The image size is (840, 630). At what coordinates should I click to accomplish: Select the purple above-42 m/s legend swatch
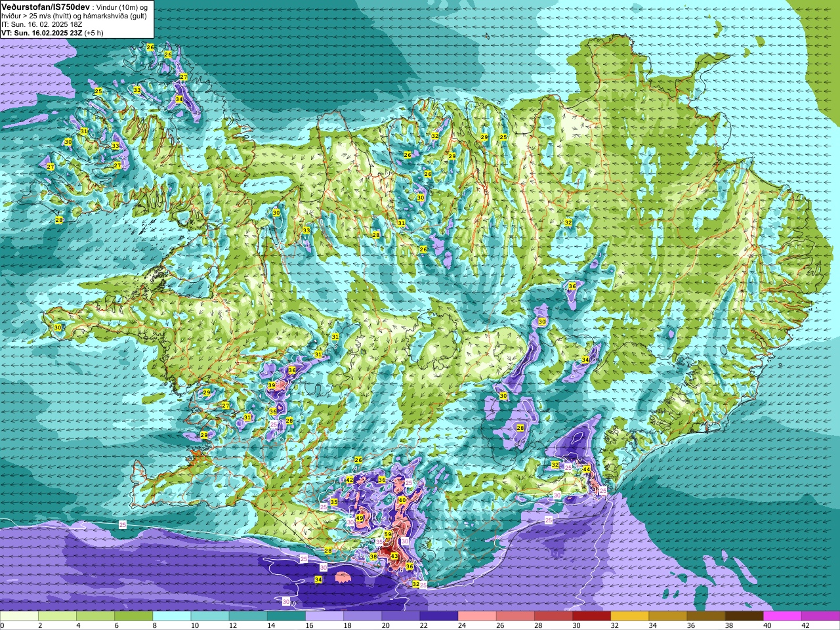[x=820, y=616]
